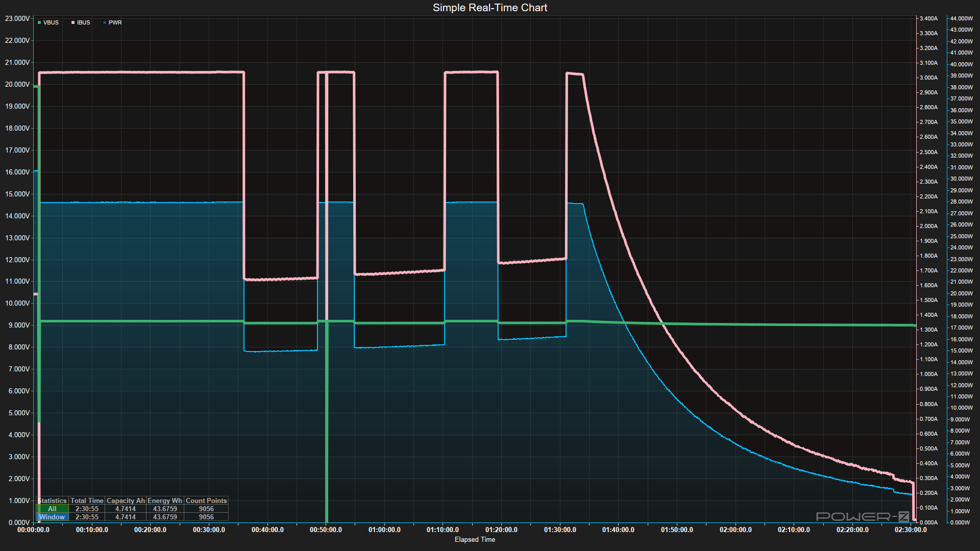Click the 00:50:00.0 time axis tick label
This screenshot has height=551, width=980.
326,530
